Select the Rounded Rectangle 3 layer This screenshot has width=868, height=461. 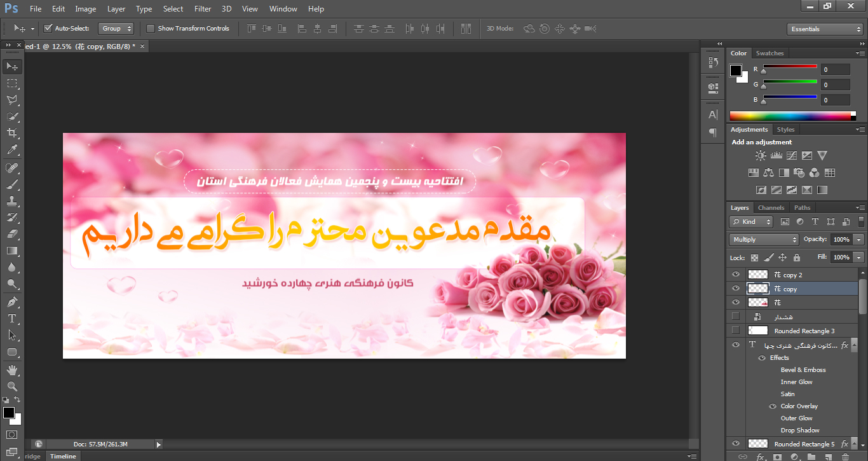pyautogui.click(x=804, y=331)
